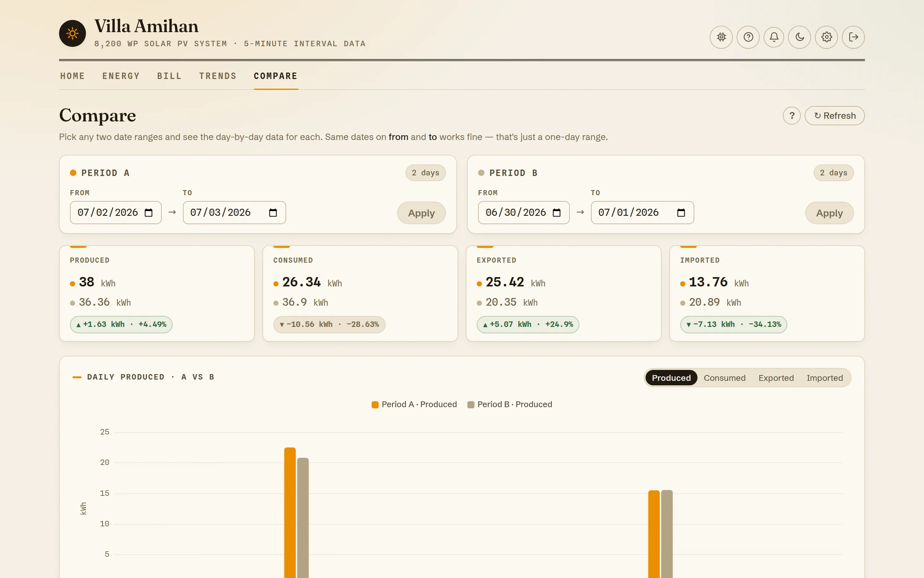Click the log out icon
The height and width of the screenshot is (578, 924).
point(853,37)
